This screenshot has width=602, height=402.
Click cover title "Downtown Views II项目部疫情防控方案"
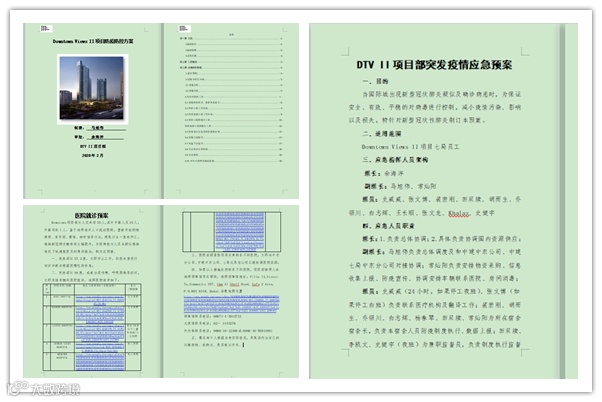[93, 41]
